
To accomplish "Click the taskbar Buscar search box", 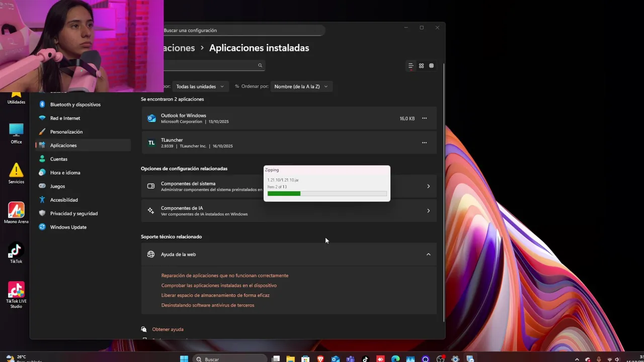I will [x=230, y=359].
